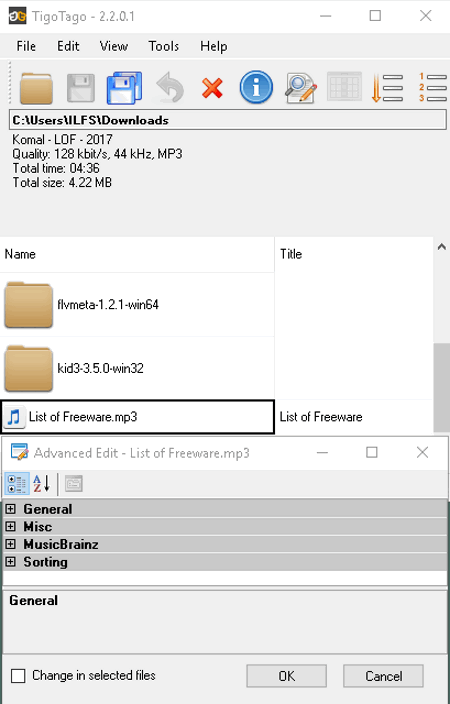The height and width of the screenshot is (704, 450).
Task: Enable Change in selected files checkbox
Action: click(x=18, y=676)
